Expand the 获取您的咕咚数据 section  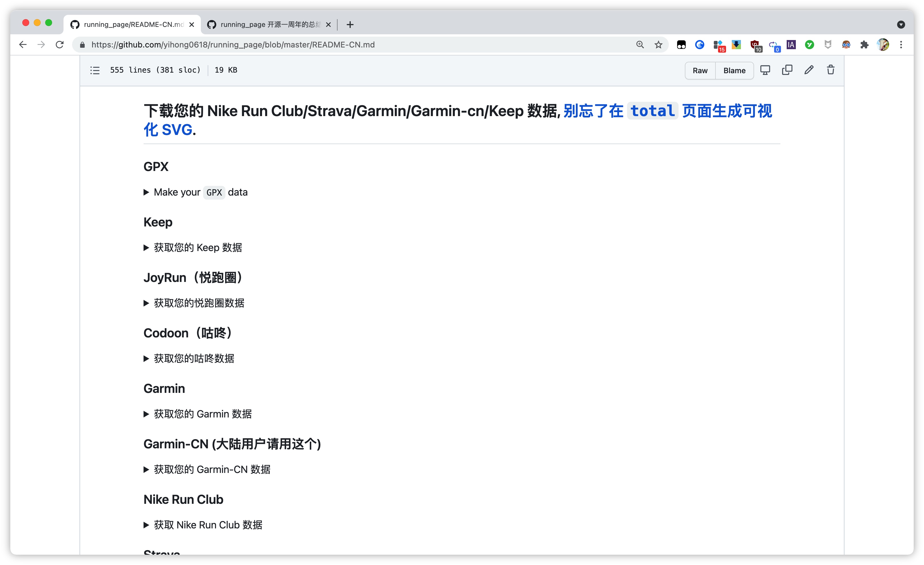tap(194, 359)
